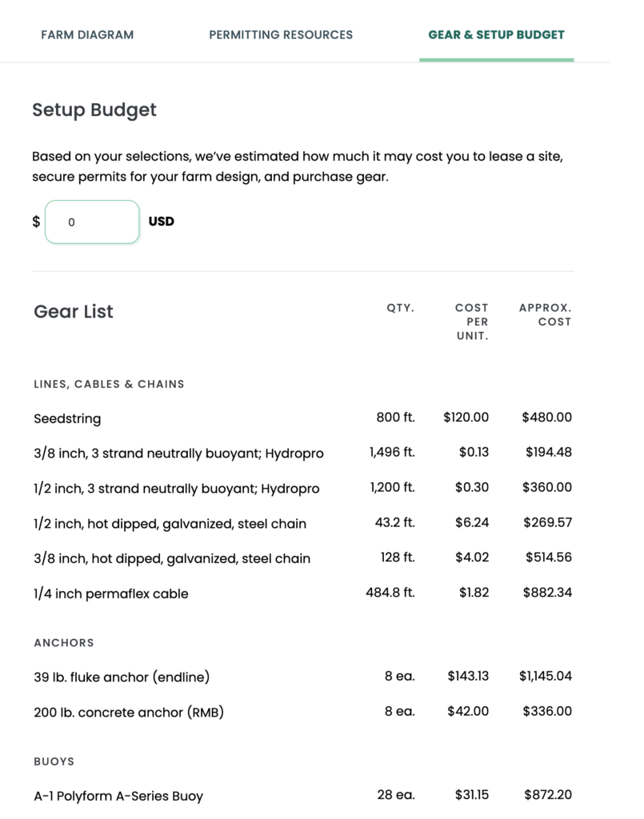Screen dimensions: 644x819
Task: Click the Anchors section label
Action: (64, 643)
